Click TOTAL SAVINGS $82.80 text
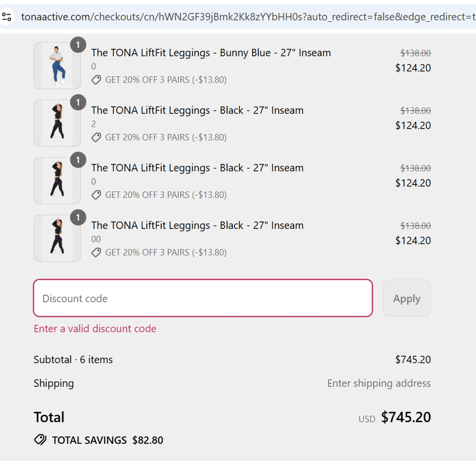The height and width of the screenshot is (462, 476). [x=108, y=440]
